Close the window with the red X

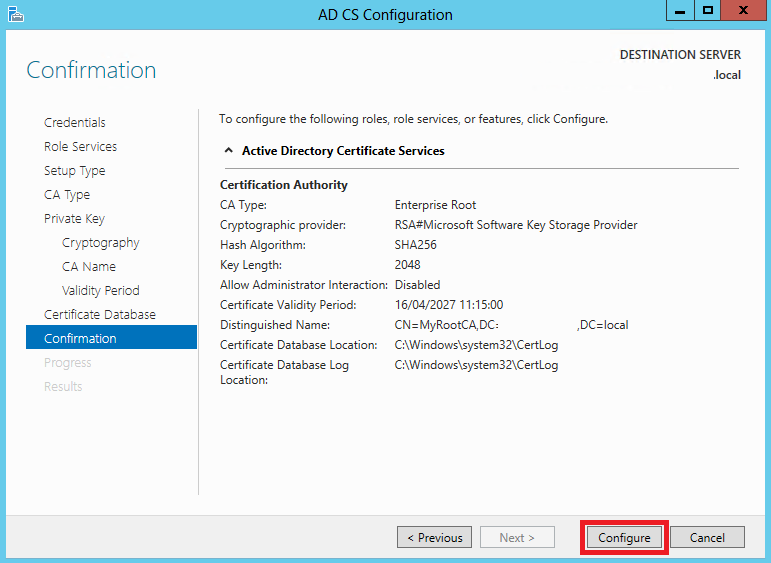pos(745,10)
